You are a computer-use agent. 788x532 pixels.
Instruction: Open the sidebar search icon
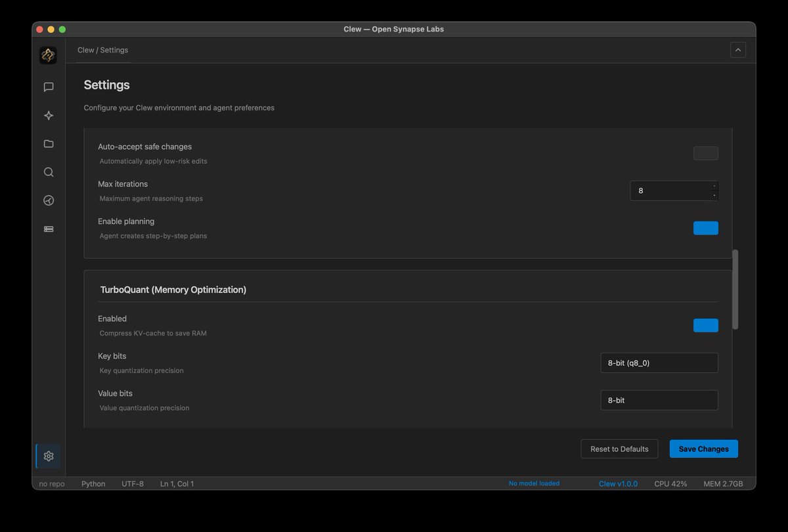pos(49,172)
